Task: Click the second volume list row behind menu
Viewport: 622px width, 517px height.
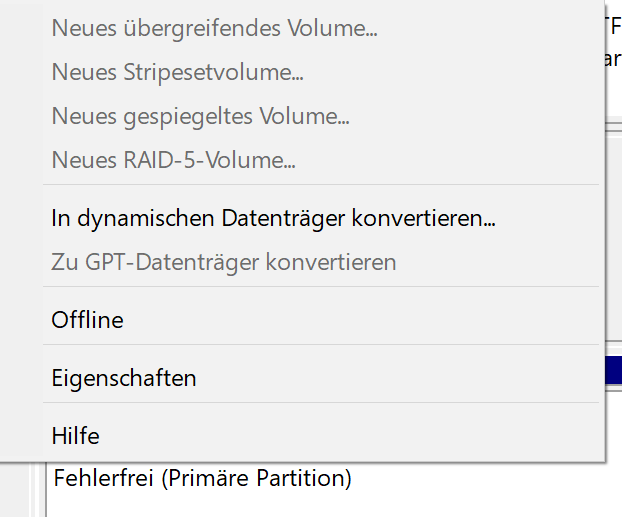Action: (x=614, y=59)
